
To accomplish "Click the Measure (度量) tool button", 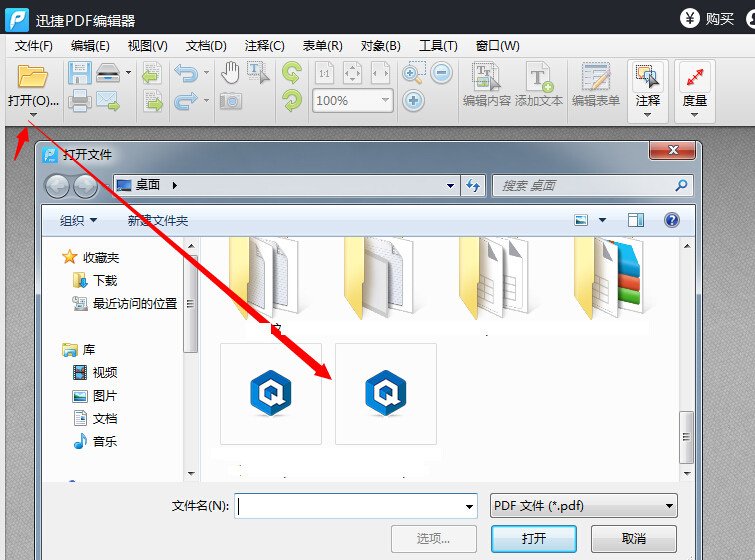I will pos(694,91).
